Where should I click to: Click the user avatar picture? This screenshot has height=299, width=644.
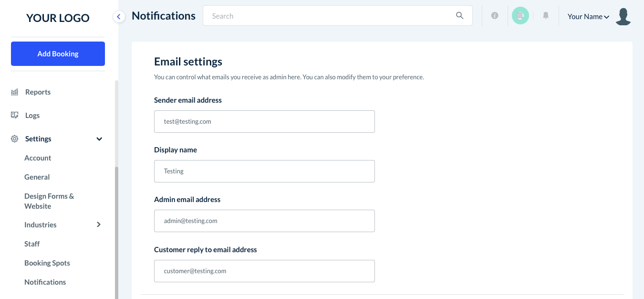623,16
